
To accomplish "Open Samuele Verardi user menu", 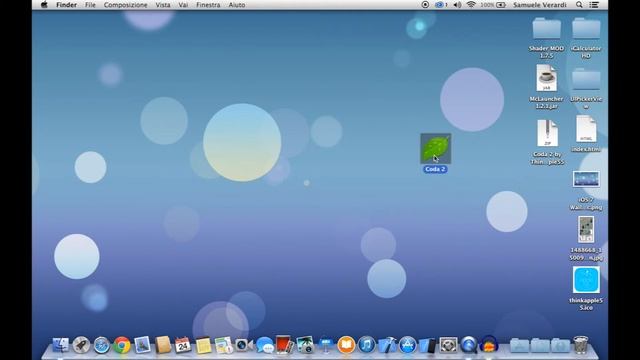I will point(540,5).
